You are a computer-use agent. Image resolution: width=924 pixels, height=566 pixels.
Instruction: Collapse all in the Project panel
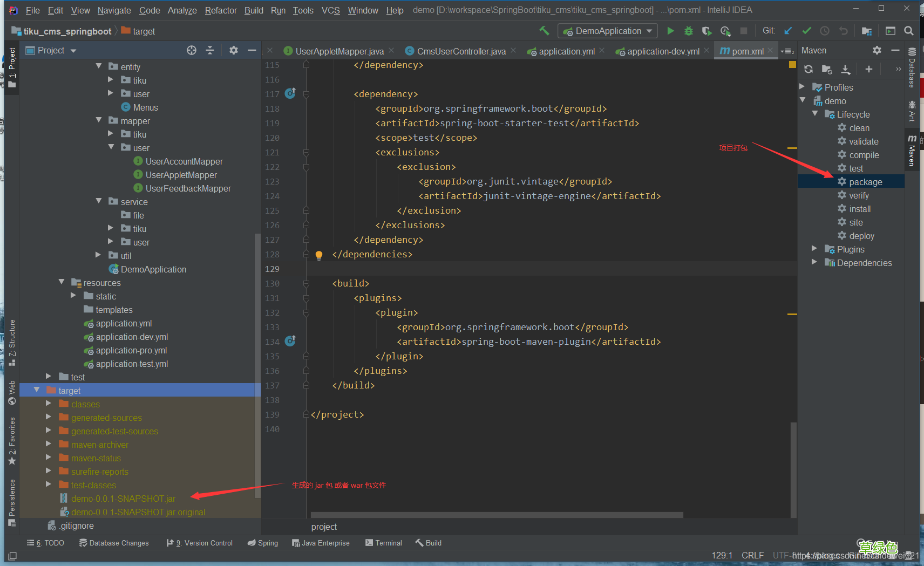(x=210, y=50)
